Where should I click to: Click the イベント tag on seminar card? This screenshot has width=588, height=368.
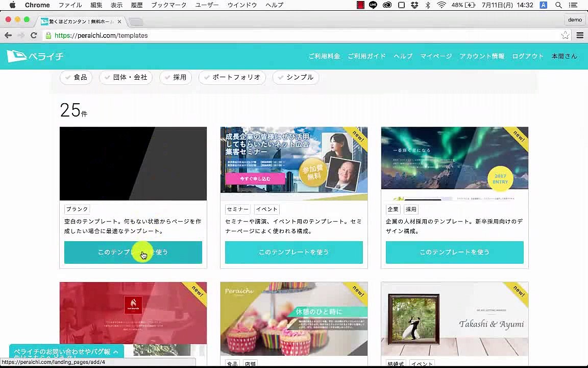coord(266,209)
